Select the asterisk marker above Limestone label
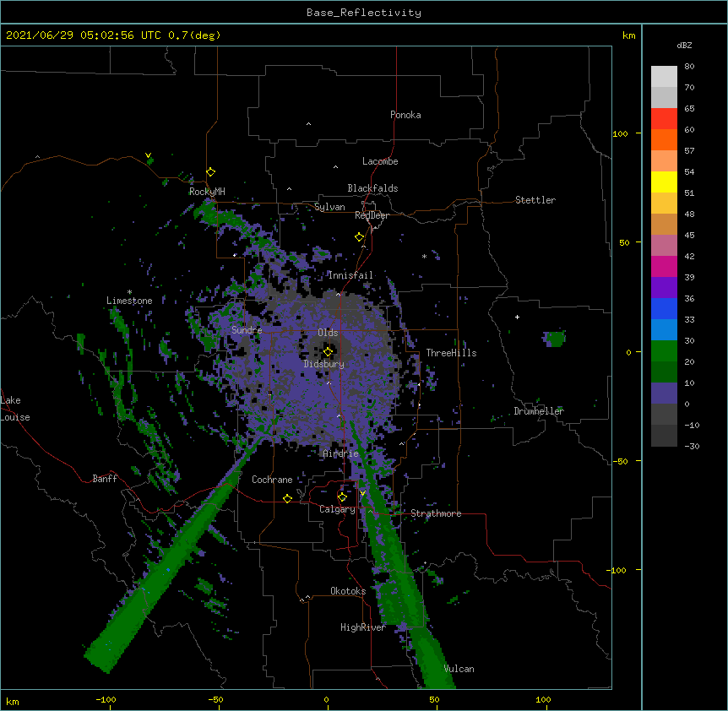 pyautogui.click(x=129, y=292)
